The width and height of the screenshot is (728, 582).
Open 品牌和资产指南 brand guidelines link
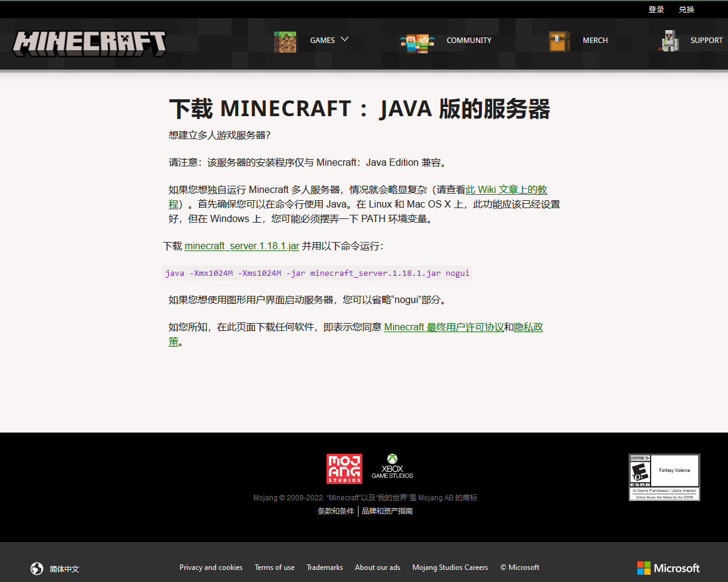click(x=387, y=511)
